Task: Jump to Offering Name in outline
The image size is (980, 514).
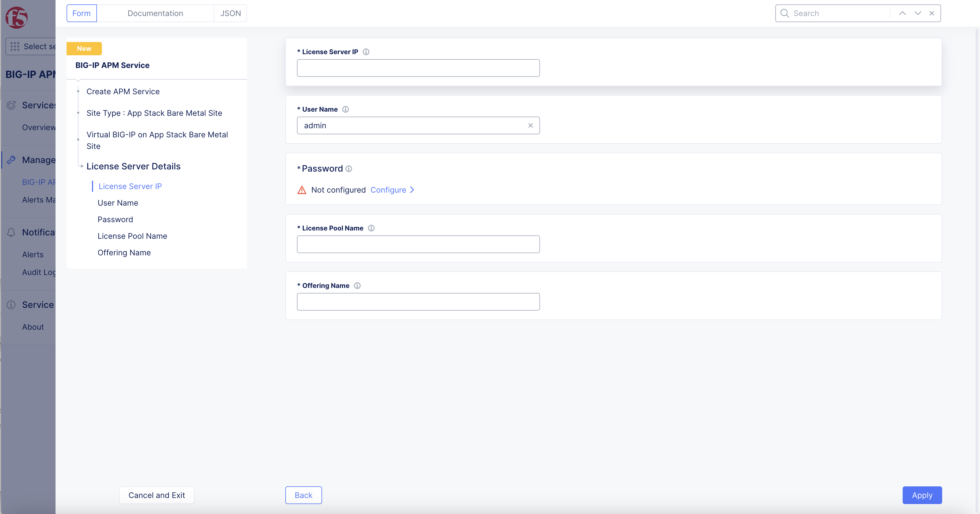Action: 124,253
